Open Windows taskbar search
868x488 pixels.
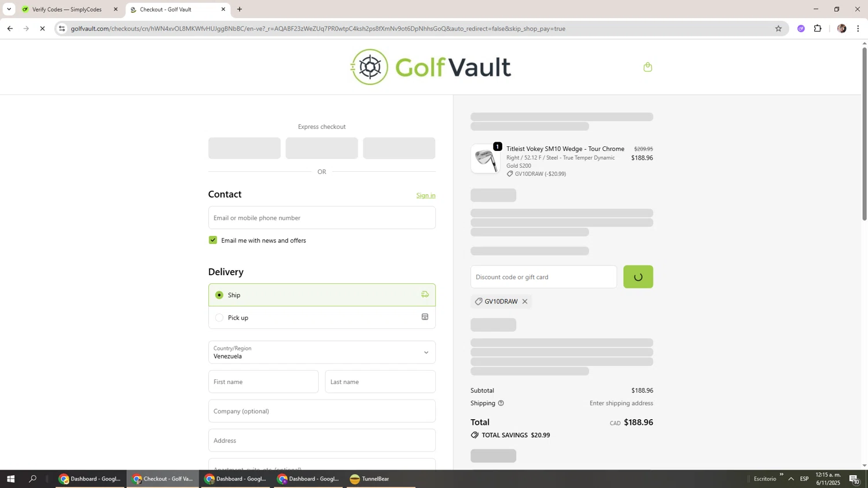[33, 479]
